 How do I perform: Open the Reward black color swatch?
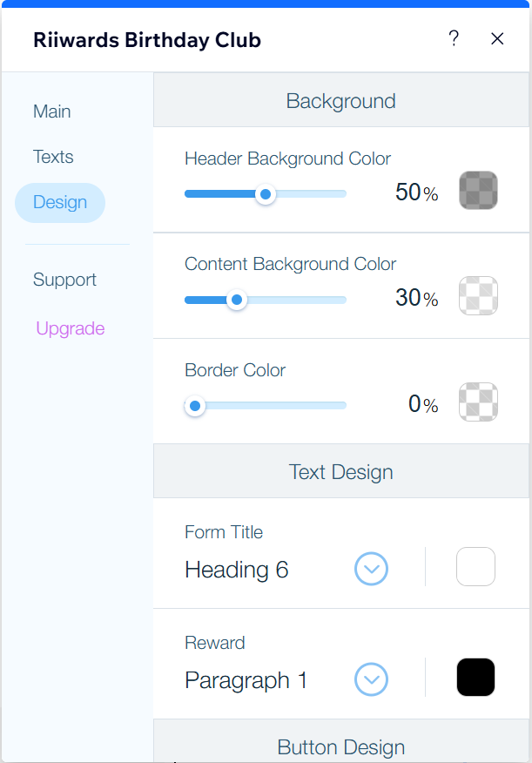[475, 678]
